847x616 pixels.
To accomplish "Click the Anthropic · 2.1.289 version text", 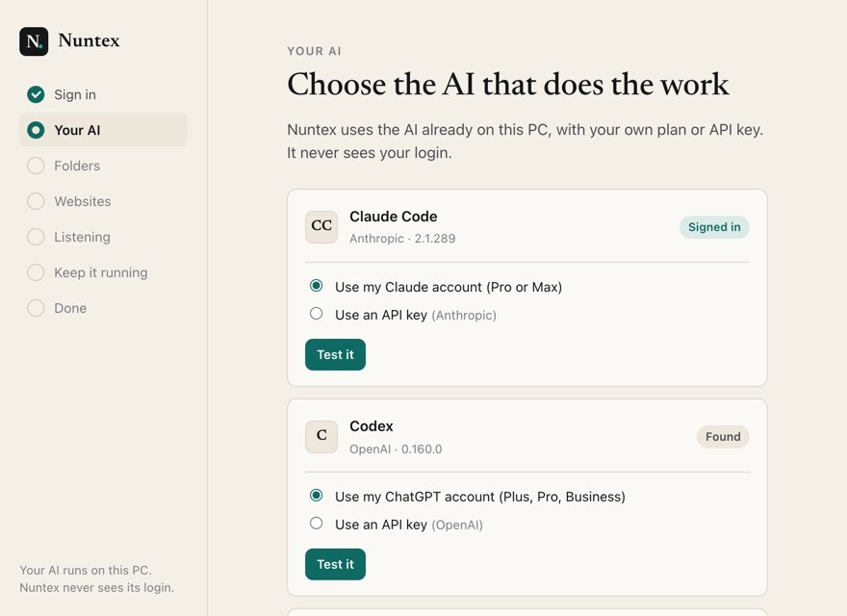I will pyautogui.click(x=402, y=239).
